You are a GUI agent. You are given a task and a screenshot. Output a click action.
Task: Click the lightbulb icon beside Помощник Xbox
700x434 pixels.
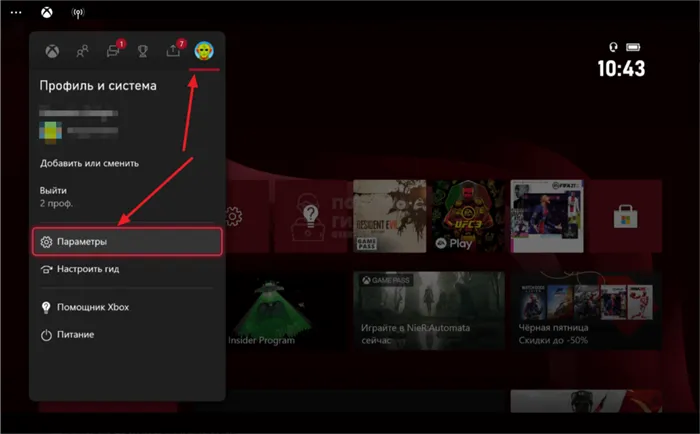point(46,307)
